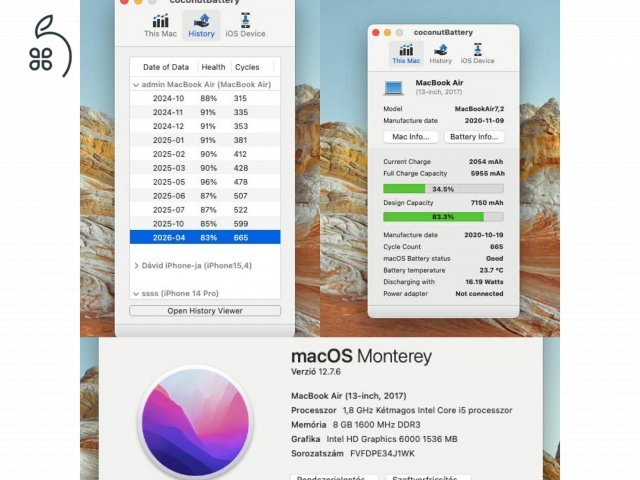Collapse admin MacBook Air history group
640x480 pixels.
(136, 85)
